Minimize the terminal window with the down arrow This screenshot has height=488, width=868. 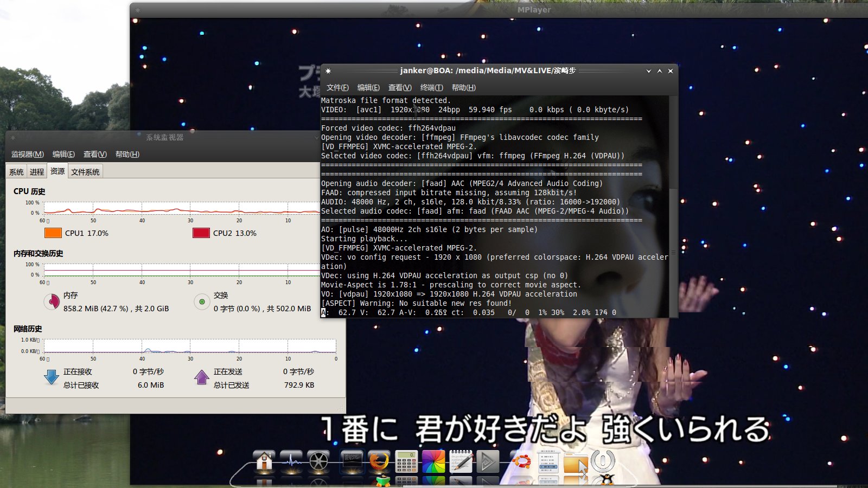pyautogui.click(x=649, y=71)
